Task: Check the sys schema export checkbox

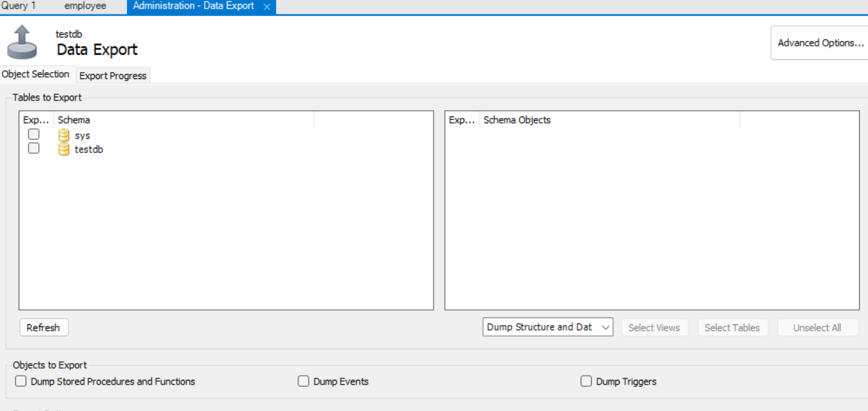Action: pos(33,134)
